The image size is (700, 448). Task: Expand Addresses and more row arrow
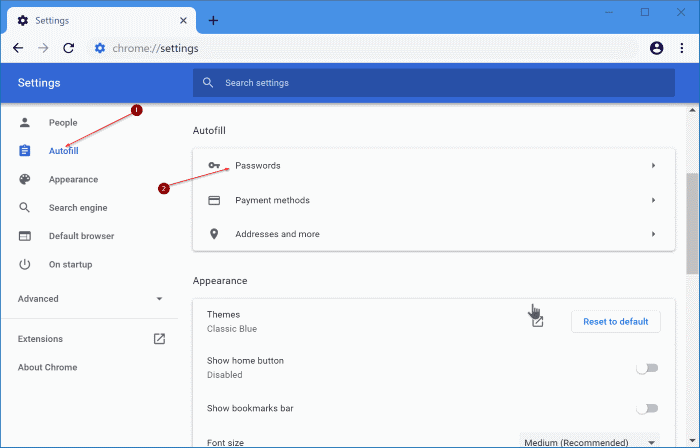click(x=653, y=234)
